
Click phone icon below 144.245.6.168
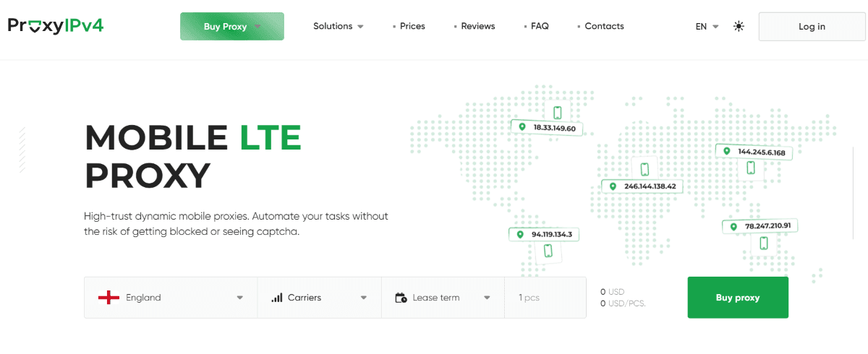click(x=751, y=168)
